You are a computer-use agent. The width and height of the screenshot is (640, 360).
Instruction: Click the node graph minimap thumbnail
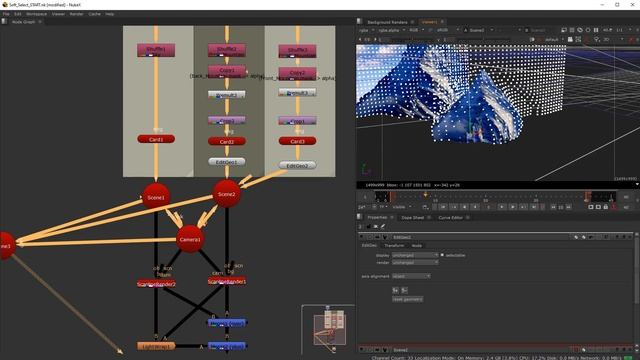pyautogui.click(x=329, y=329)
